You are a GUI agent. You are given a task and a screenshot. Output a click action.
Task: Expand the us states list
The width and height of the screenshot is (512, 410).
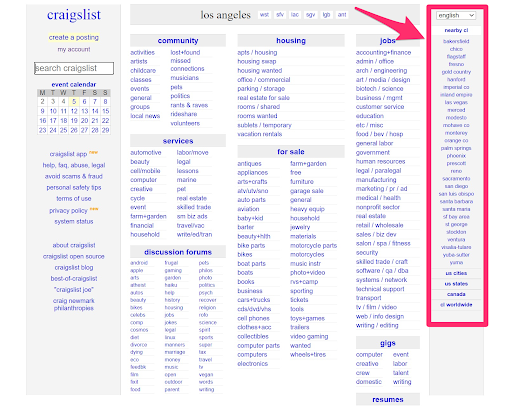tap(456, 284)
